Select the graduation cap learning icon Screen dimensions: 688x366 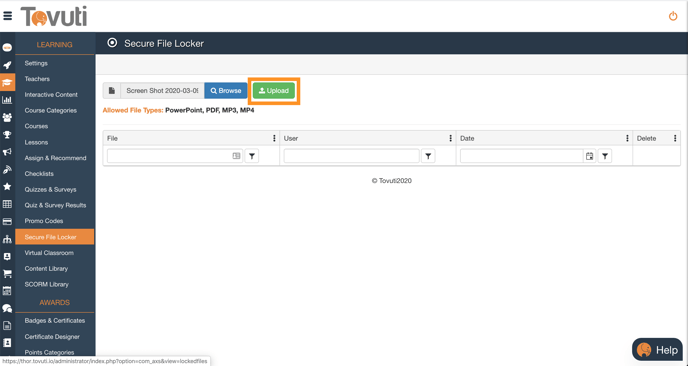(x=7, y=83)
